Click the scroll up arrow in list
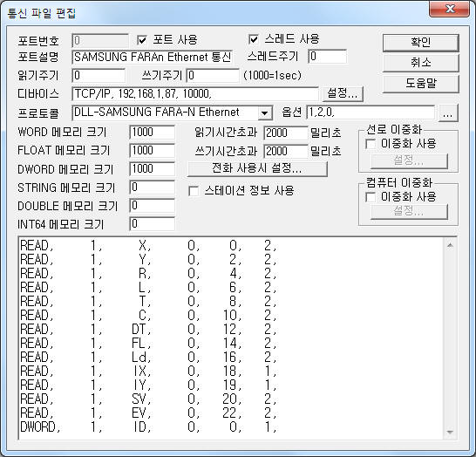 coord(450,245)
